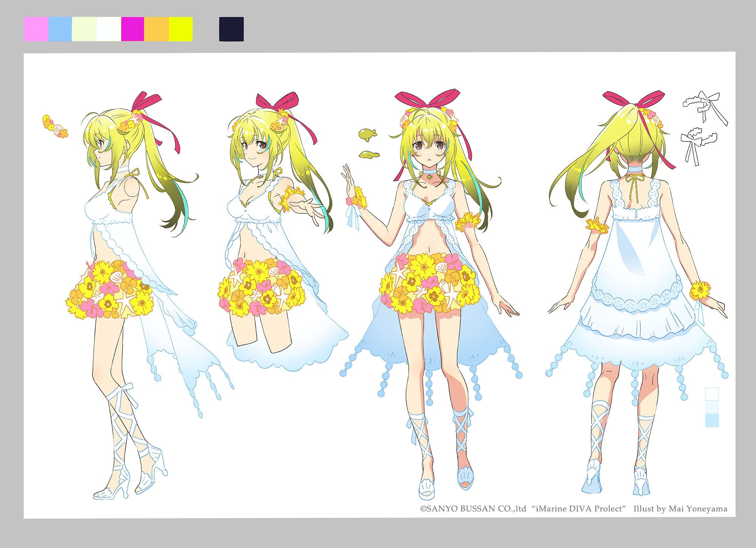Click the "©SANYO BUSSAN CO.,ltd" copyright text
Image resolution: width=756 pixels, height=548 pixels.
tap(473, 509)
